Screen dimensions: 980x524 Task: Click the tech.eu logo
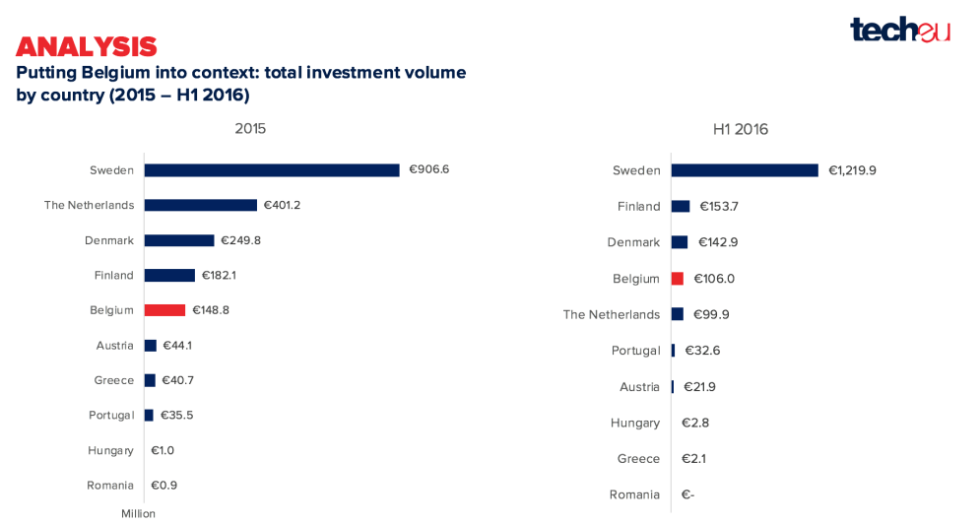899,30
